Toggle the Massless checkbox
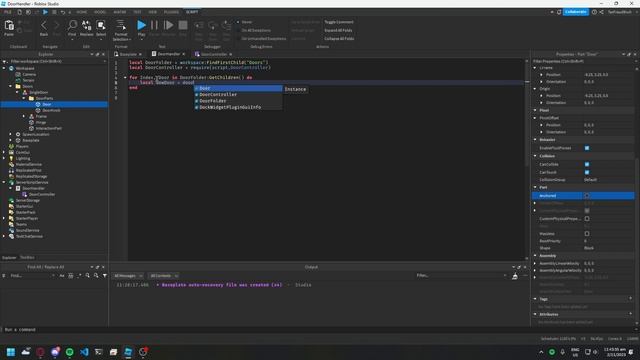640x360 pixels. click(x=587, y=234)
